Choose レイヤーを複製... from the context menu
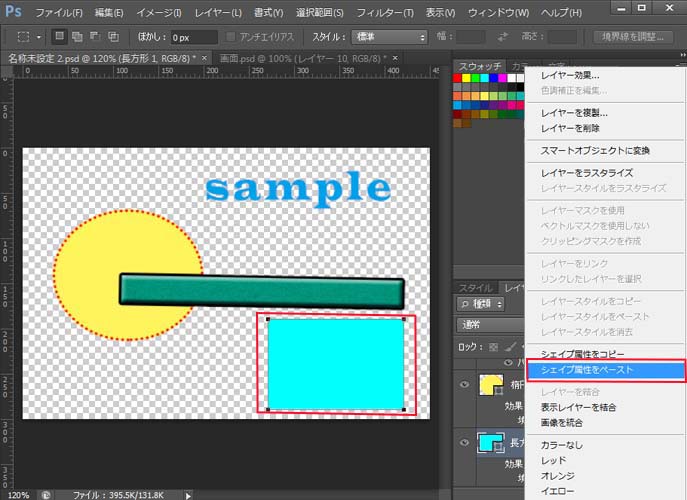Viewport: 687px width, 500px height. tap(606, 113)
